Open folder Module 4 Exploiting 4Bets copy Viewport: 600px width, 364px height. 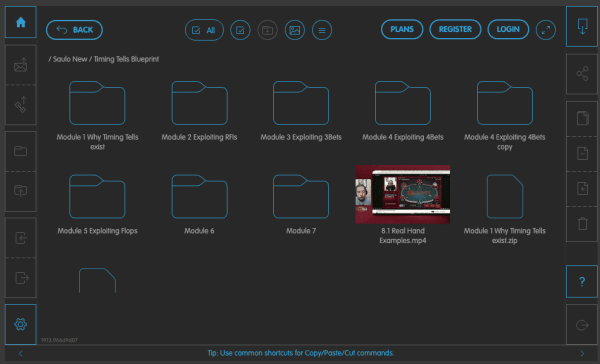tap(505, 103)
